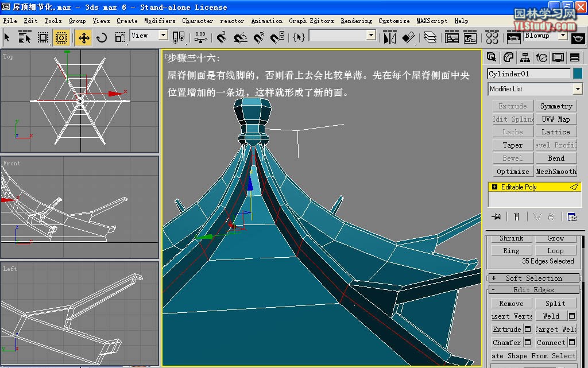Open the Graph Editors menu
588x368 pixels.
click(x=311, y=21)
